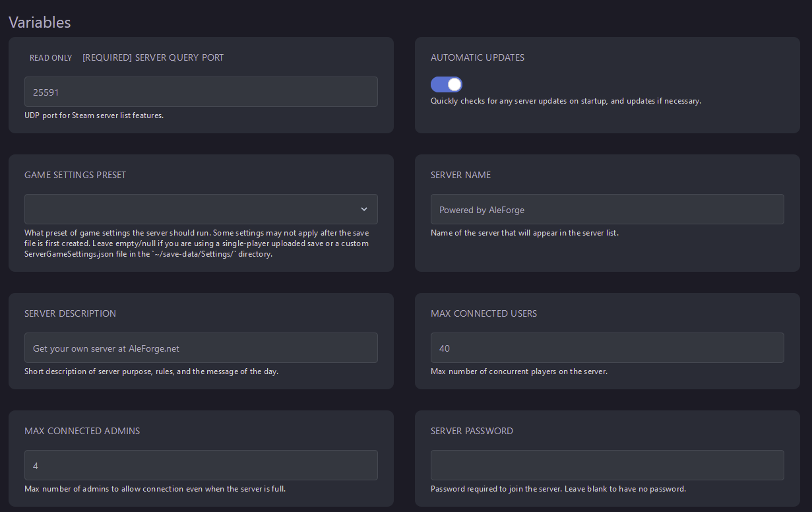Image resolution: width=812 pixels, height=512 pixels.
Task: Toggle the Automatic Updates switch
Action: (x=447, y=84)
